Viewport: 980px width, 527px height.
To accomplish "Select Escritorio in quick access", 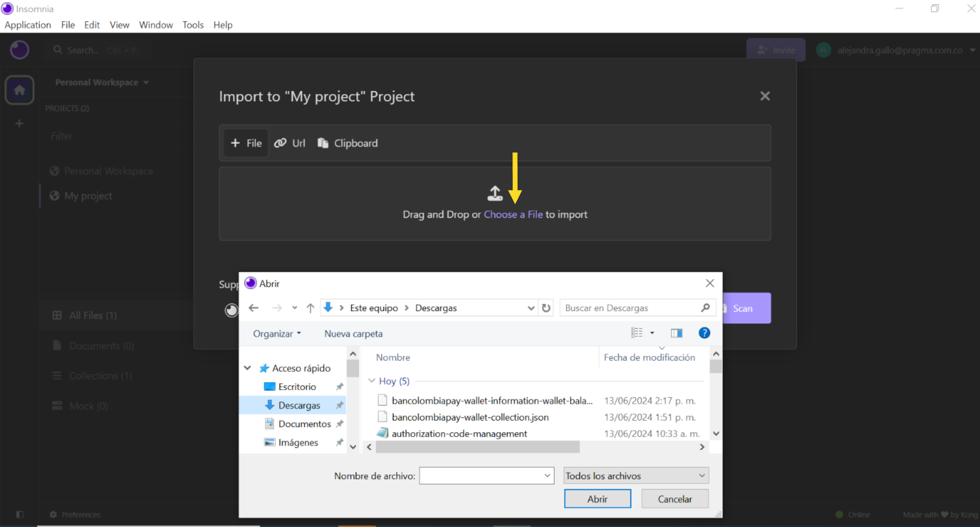I will [297, 387].
